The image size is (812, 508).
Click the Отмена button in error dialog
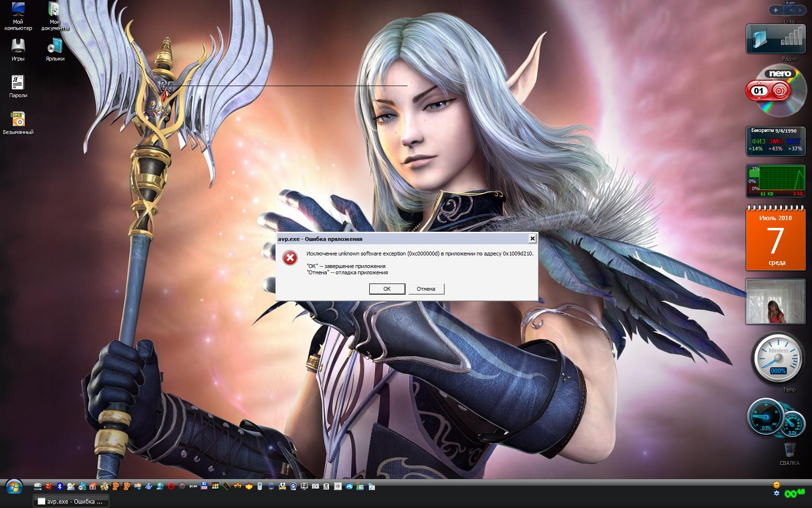426,289
